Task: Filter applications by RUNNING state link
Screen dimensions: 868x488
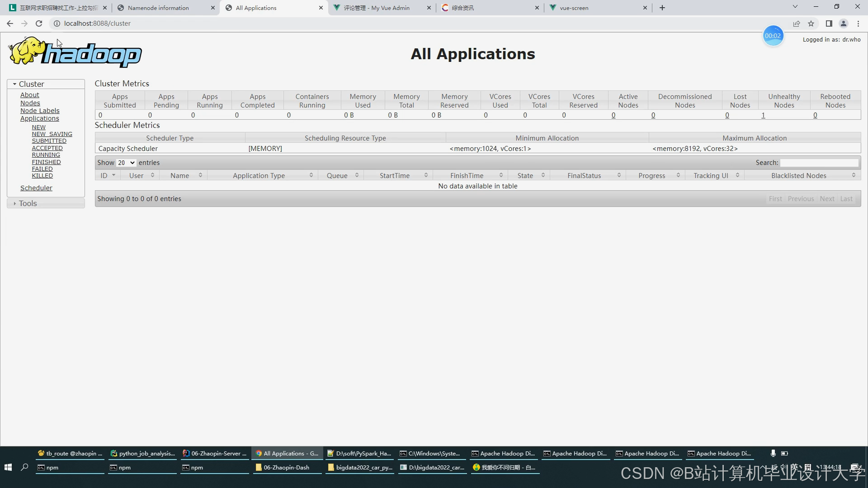Action: pyautogui.click(x=46, y=155)
